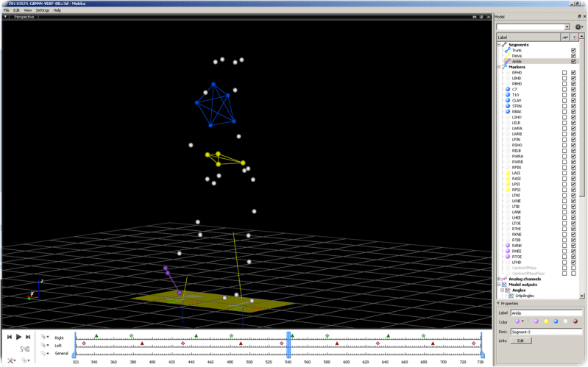Select the CLAV marker
The height and width of the screenshot is (367, 588).
tap(517, 101)
